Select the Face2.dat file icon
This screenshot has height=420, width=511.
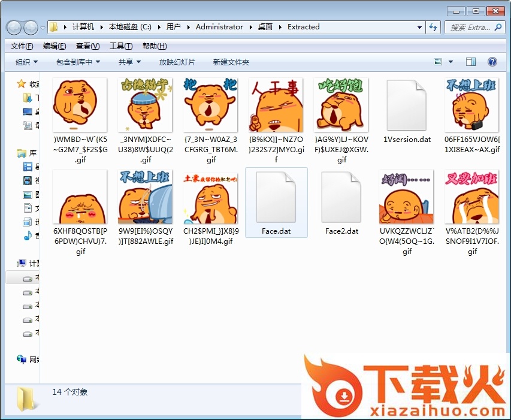(341, 198)
